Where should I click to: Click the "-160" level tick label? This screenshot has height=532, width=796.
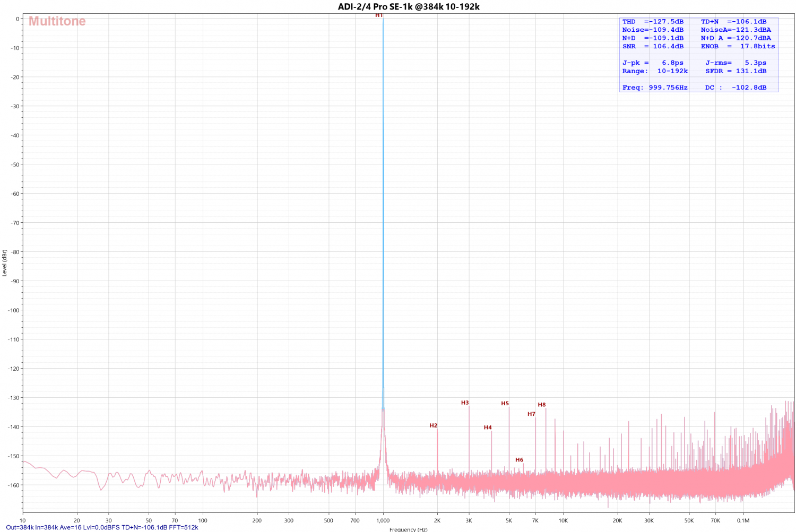(13, 485)
